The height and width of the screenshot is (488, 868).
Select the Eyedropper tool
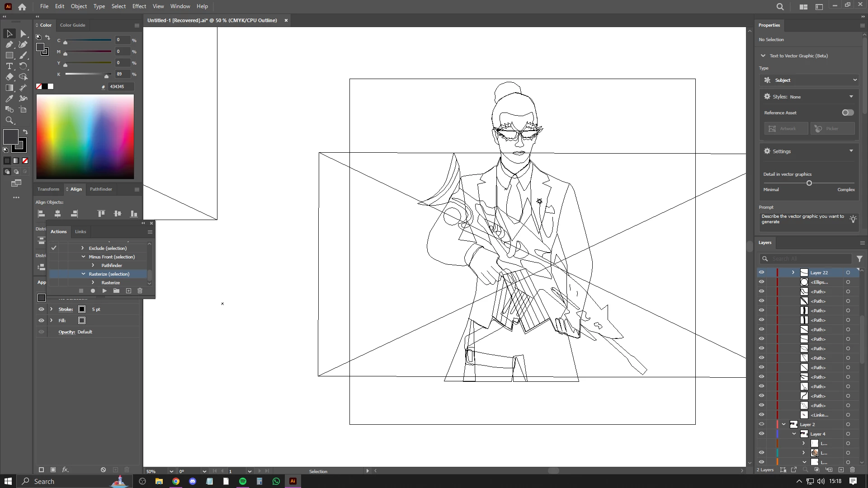[9, 99]
